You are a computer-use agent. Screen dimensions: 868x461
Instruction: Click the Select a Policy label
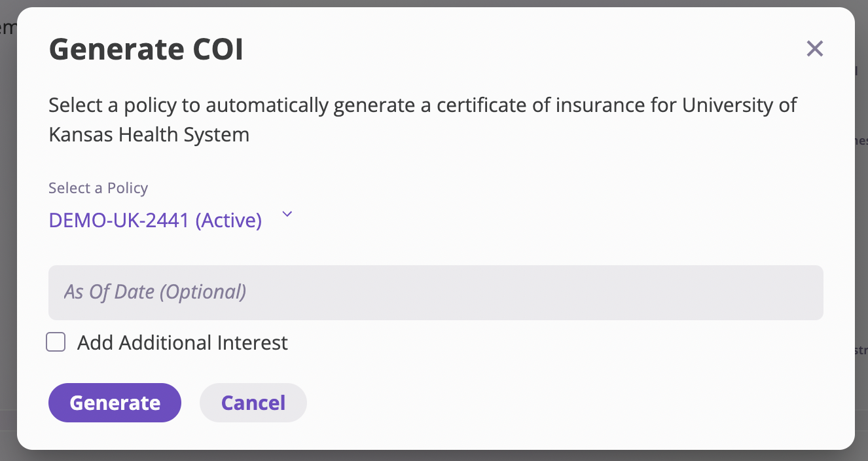click(x=98, y=188)
